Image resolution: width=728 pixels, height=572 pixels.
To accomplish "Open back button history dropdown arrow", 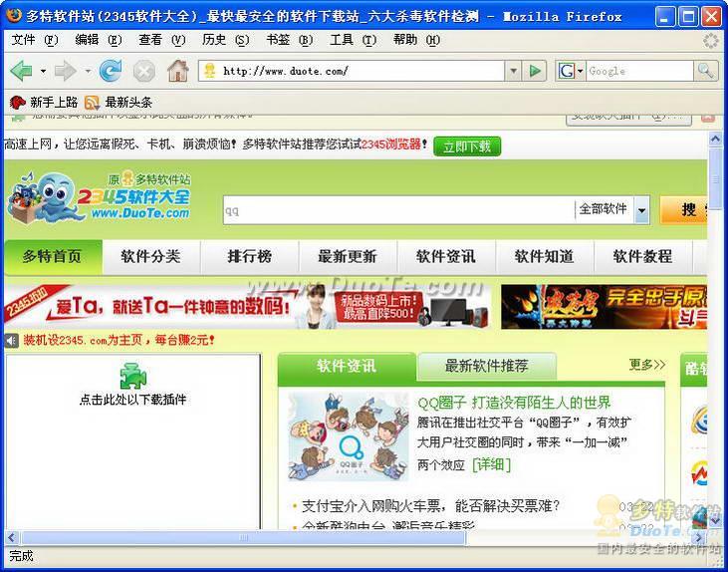I will click(x=43, y=71).
